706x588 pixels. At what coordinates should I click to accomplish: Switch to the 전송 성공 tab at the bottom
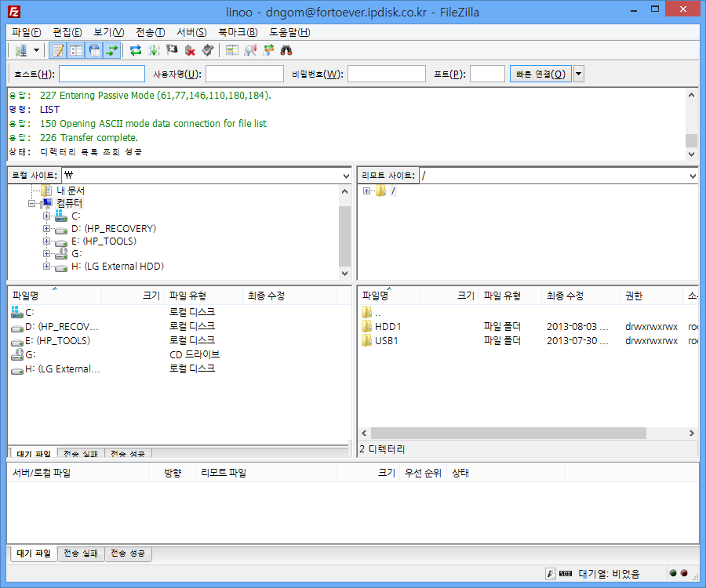point(129,554)
